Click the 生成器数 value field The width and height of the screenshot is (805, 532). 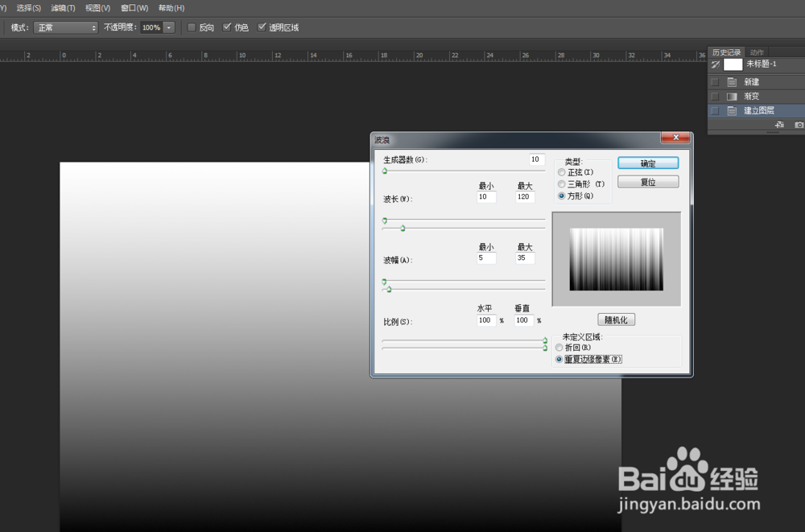pyautogui.click(x=536, y=159)
